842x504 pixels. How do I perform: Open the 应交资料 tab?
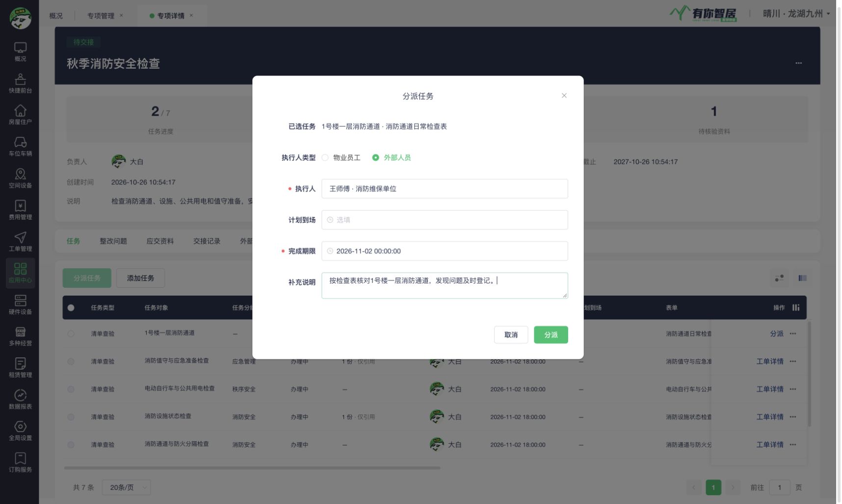(x=160, y=241)
